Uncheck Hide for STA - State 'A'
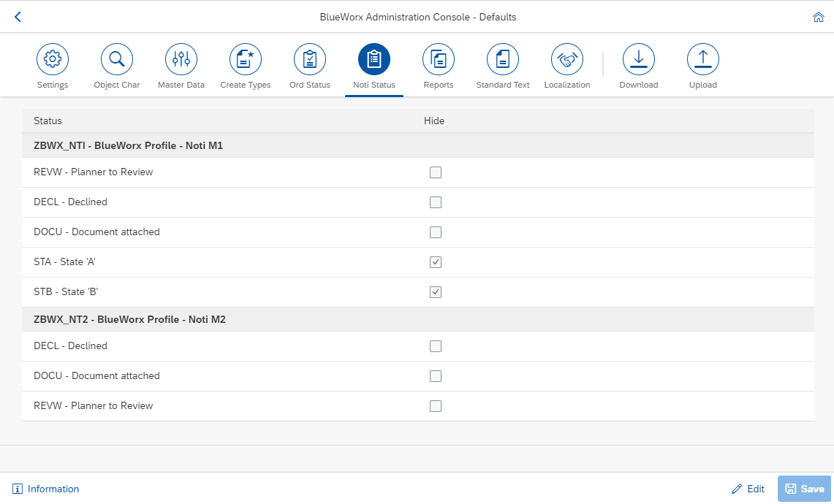Image resolution: width=834 pixels, height=504 pixels. [x=436, y=262]
